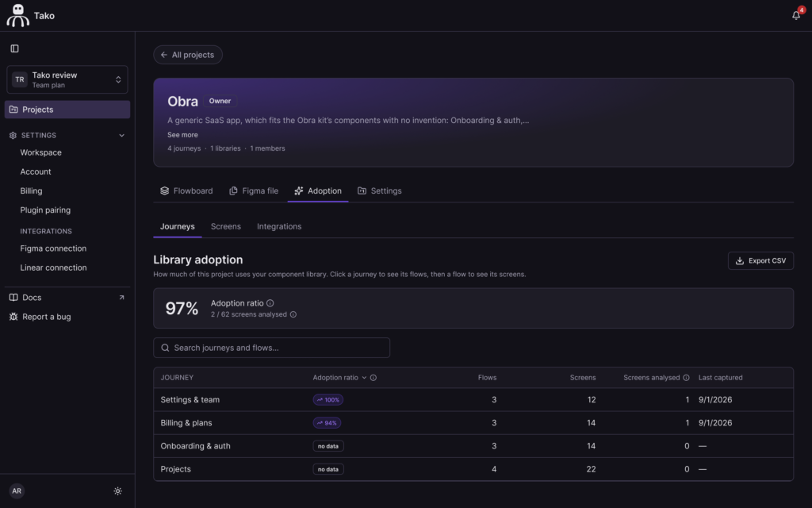
Task: Open Tako review workspace switcher
Action: pyautogui.click(x=67, y=80)
